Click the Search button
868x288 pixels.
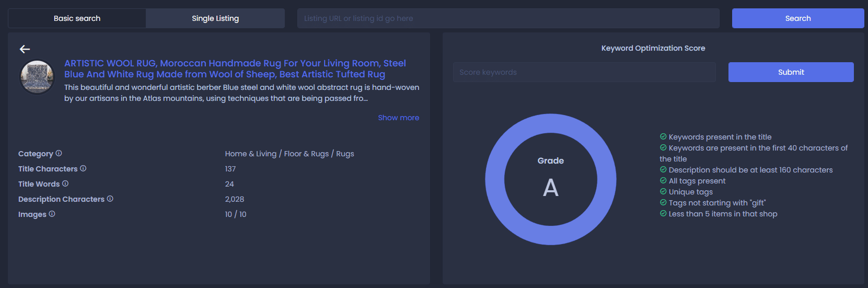pos(798,18)
